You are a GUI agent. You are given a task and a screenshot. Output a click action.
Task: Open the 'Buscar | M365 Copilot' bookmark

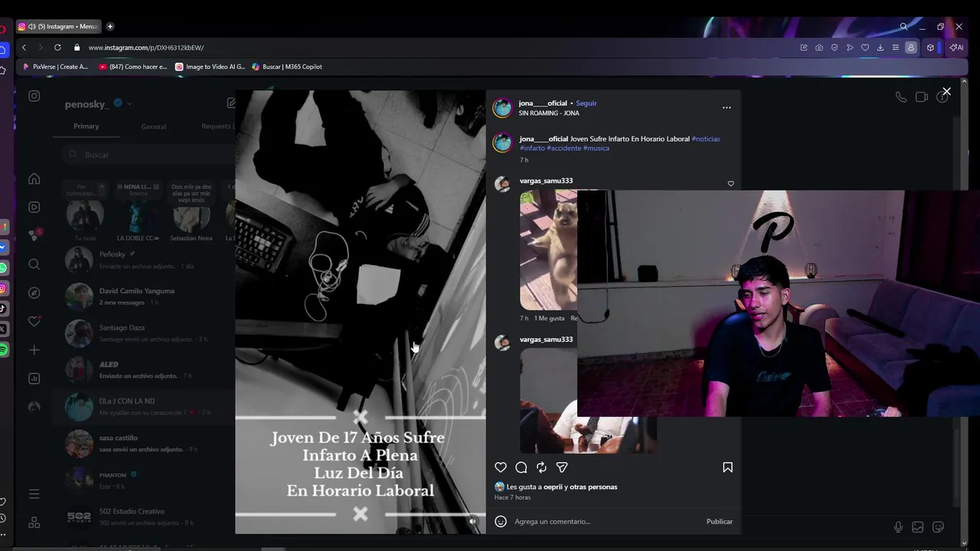(x=287, y=67)
